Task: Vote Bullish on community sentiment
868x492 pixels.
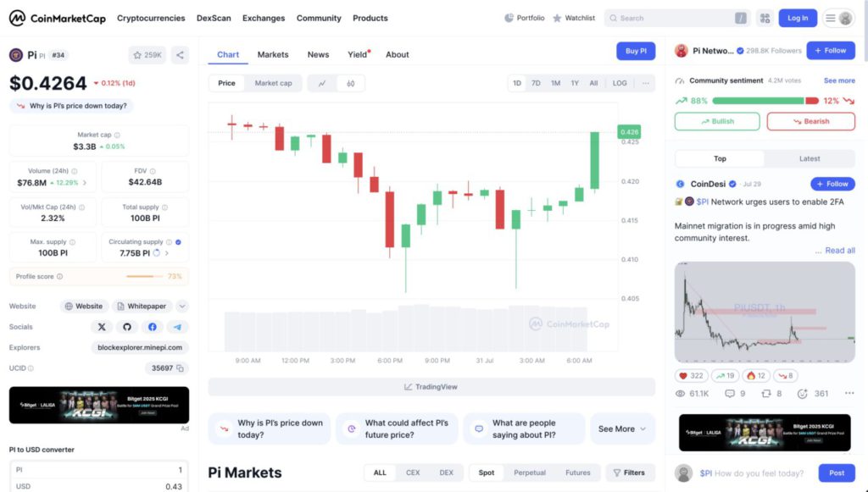Action: (x=717, y=121)
